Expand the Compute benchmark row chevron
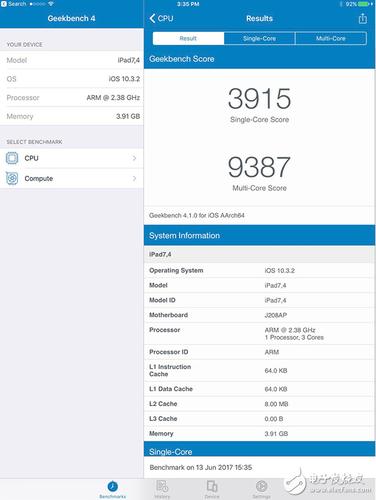The width and height of the screenshot is (376, 500). click(x=134, y=178)
